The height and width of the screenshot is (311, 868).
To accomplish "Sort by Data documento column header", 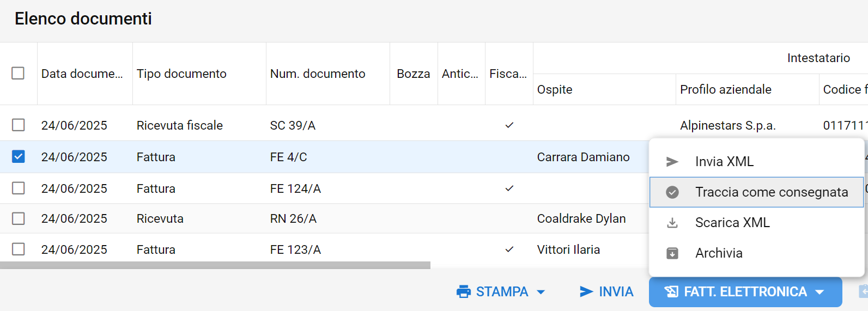I will tap(82, 74).
